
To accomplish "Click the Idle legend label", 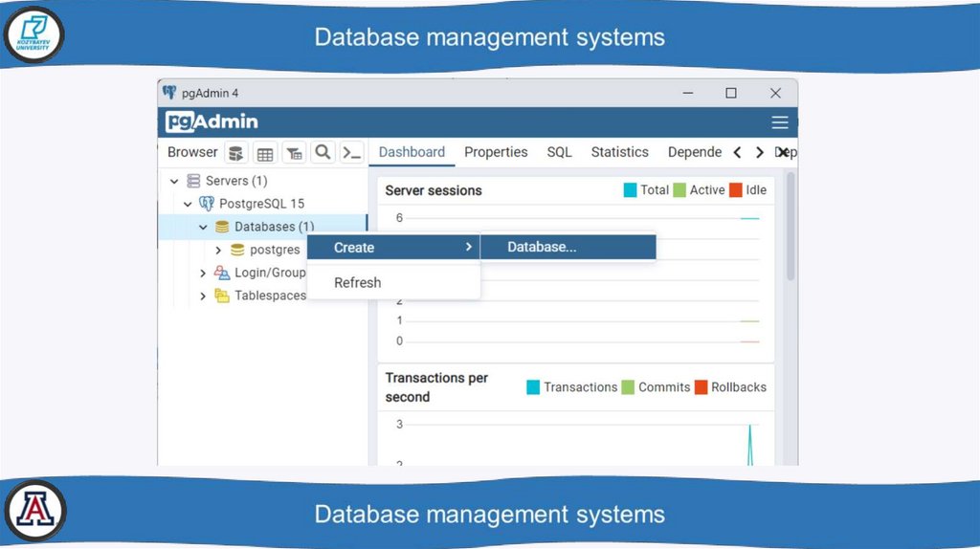I will pyautogui.click(x=756, y=190).
